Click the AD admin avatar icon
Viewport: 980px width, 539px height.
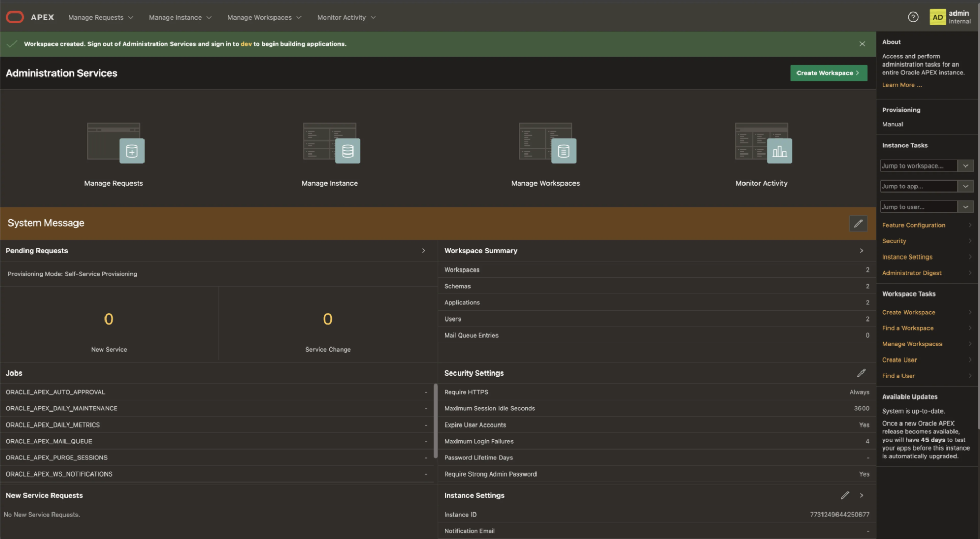(937, 17)
